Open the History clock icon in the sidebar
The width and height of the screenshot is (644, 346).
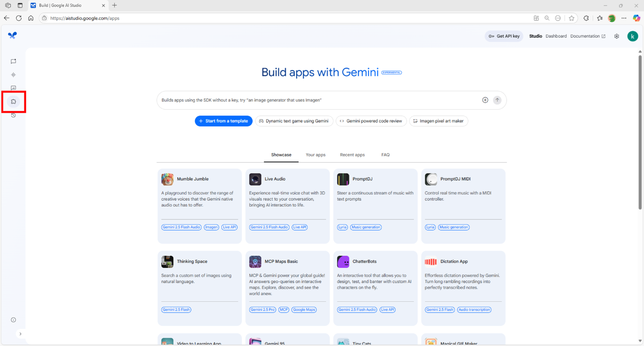(x=13, y=115)
